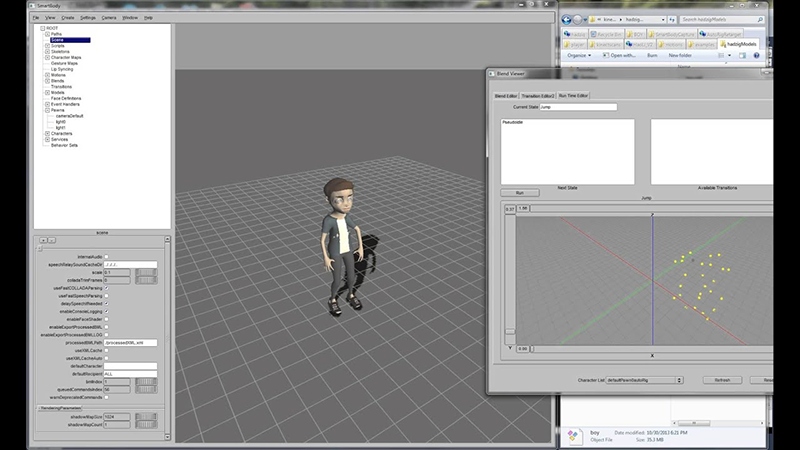800x450 pixels.
Task: Select the boy object file icon
Action: coord(573,435)
